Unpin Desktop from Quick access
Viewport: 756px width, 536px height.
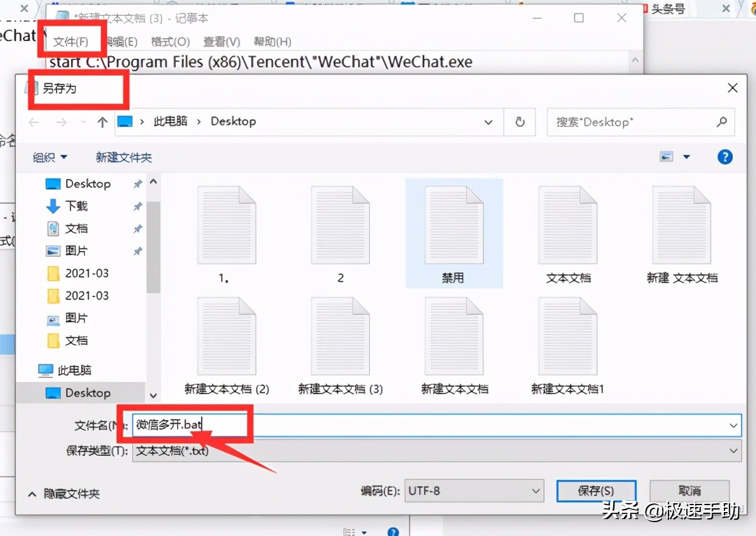[x=137, y=184]
